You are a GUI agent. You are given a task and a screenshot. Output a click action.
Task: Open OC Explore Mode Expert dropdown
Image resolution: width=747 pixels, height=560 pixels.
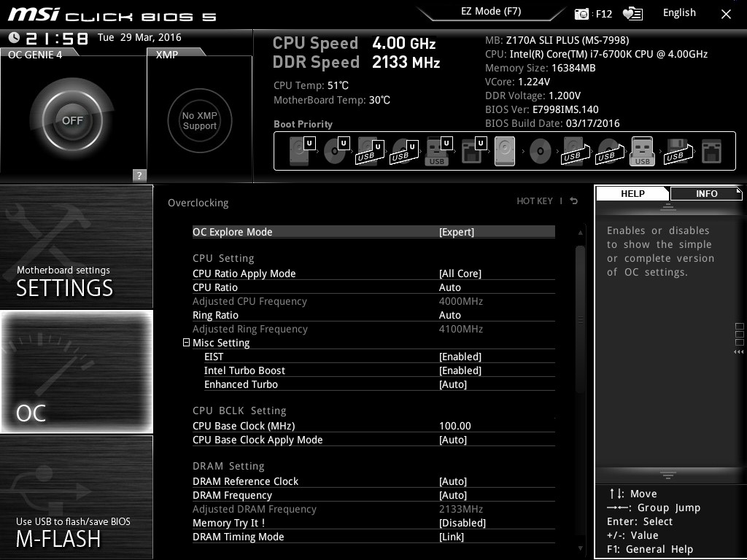[x=373, y=232]
